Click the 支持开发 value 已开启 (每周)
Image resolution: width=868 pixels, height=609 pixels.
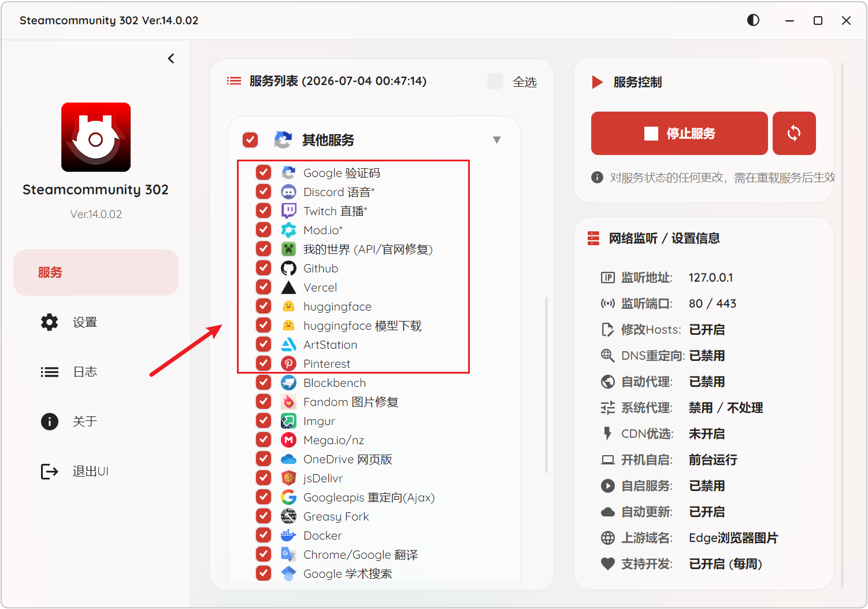tap(726, 564)
